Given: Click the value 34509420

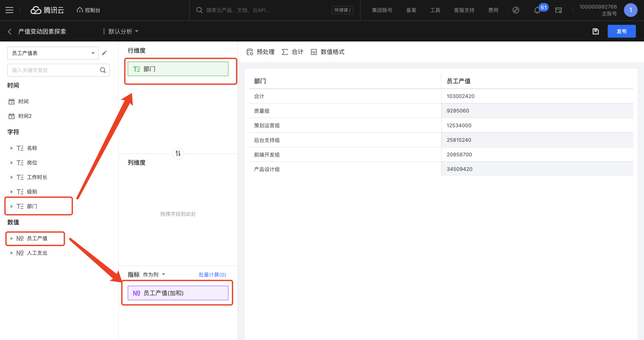Looking at the screenshot, I should 459,169.
